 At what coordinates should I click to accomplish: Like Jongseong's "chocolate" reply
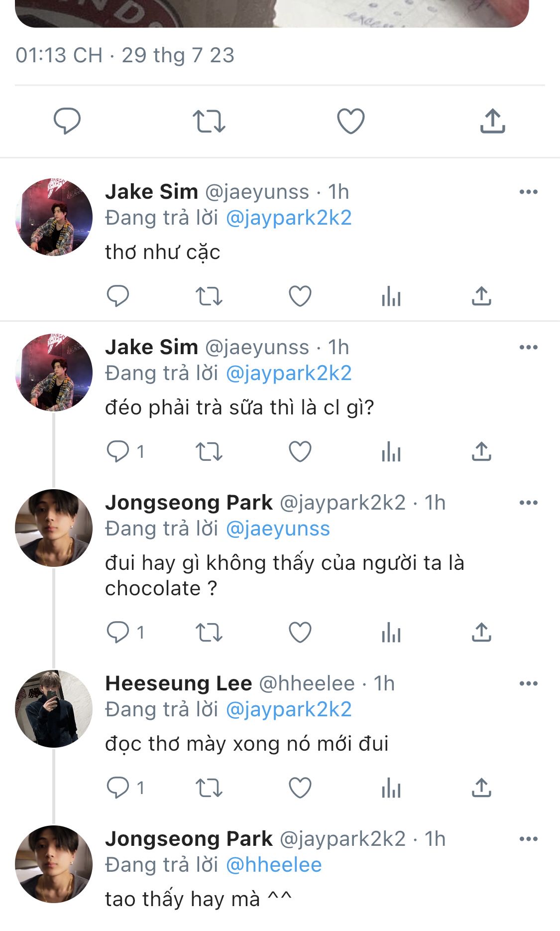300,633
